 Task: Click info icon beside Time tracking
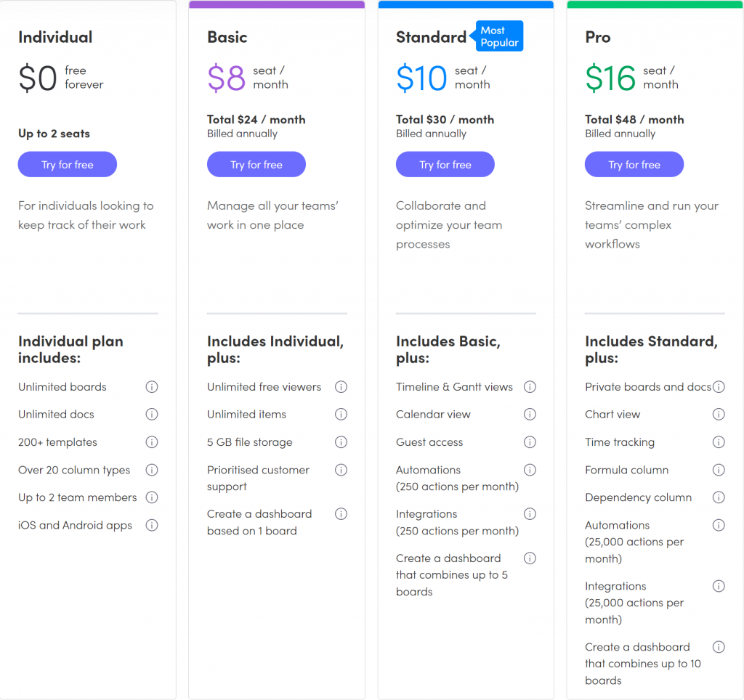tap(719, 442)
